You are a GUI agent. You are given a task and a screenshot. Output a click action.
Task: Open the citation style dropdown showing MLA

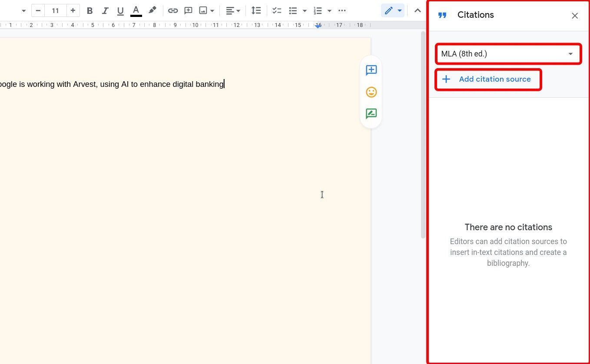tap(508, 54)
